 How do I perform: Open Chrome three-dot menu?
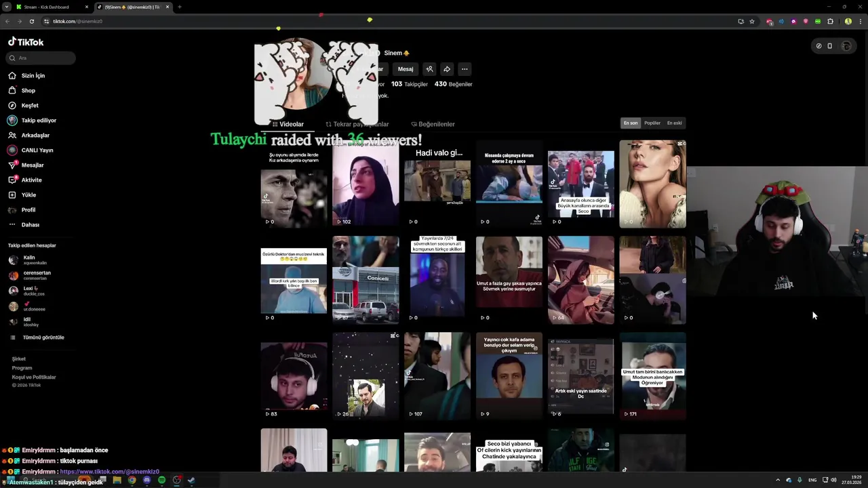[859, 21]
